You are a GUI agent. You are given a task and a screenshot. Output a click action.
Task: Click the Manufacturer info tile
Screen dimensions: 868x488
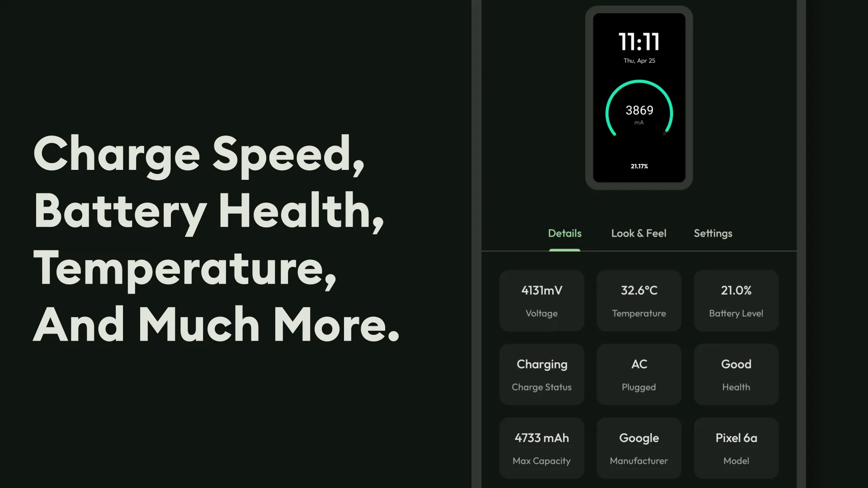638,447
